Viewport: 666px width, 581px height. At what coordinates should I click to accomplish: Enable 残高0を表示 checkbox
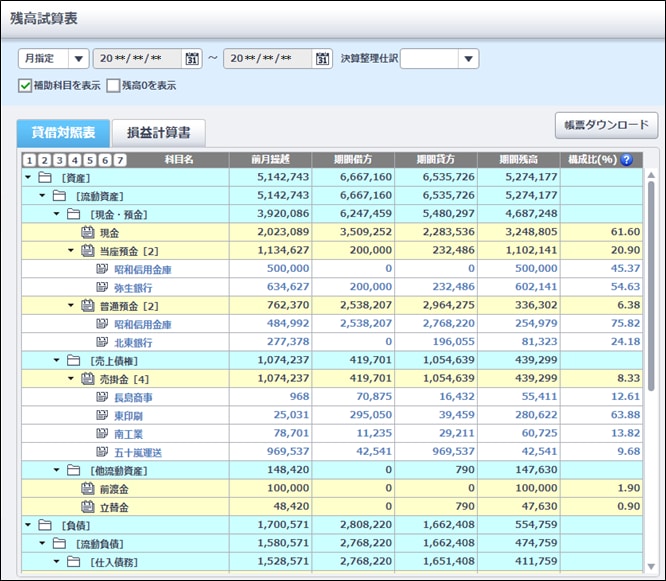click(x=113, y=86)
